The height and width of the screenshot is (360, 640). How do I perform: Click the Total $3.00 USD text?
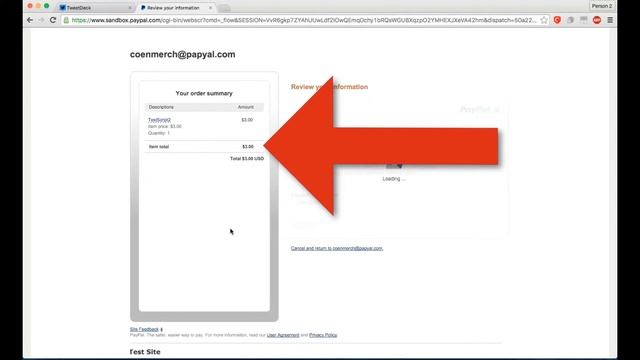point(247,158)
